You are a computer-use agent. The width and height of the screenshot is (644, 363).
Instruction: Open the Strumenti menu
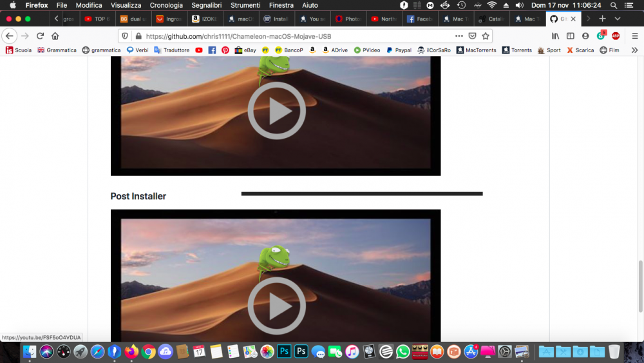click(245, 5)
